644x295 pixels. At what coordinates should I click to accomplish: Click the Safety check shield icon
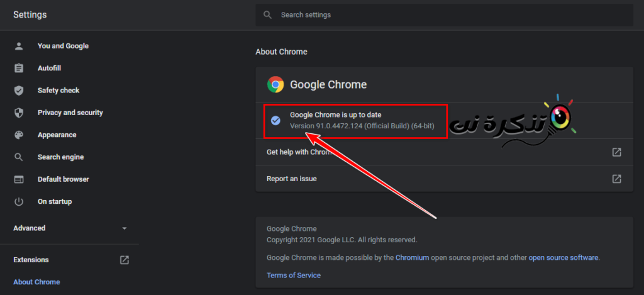tap(19, 91)
